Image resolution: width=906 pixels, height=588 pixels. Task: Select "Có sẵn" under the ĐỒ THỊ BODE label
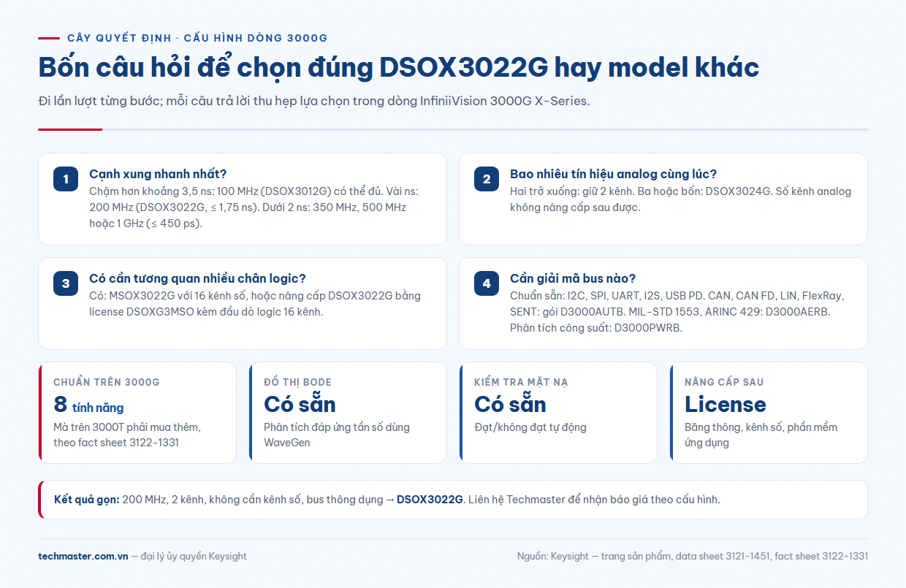coord(300,404)
